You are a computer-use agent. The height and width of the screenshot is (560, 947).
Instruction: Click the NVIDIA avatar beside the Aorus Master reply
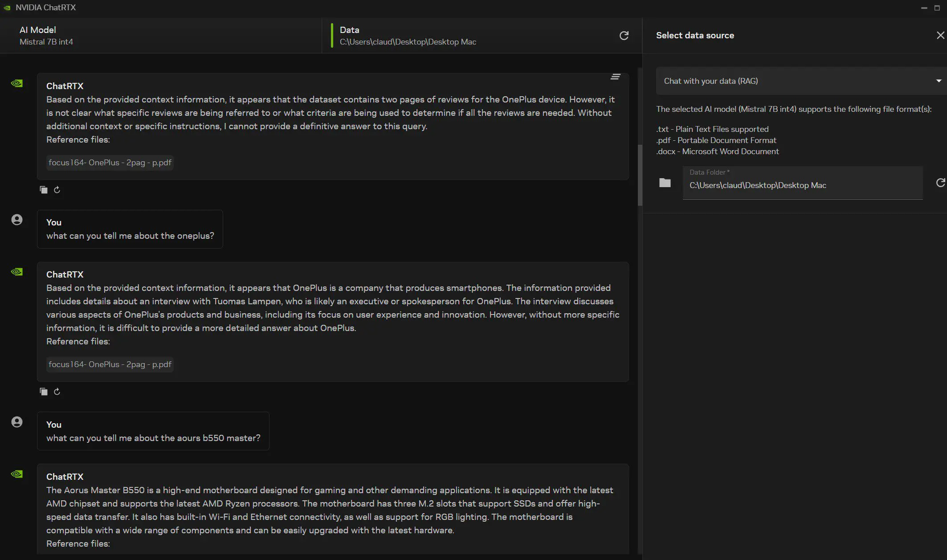[17, 474]
